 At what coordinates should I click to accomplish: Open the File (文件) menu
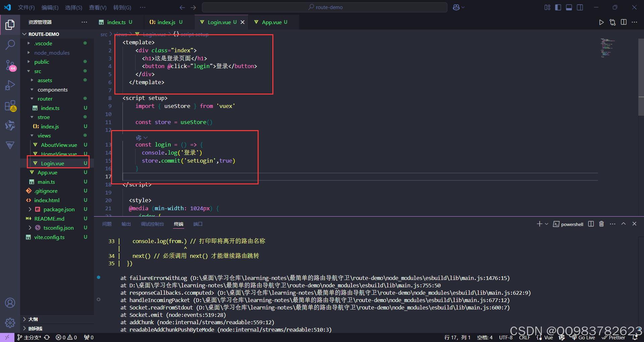(26, 7)
